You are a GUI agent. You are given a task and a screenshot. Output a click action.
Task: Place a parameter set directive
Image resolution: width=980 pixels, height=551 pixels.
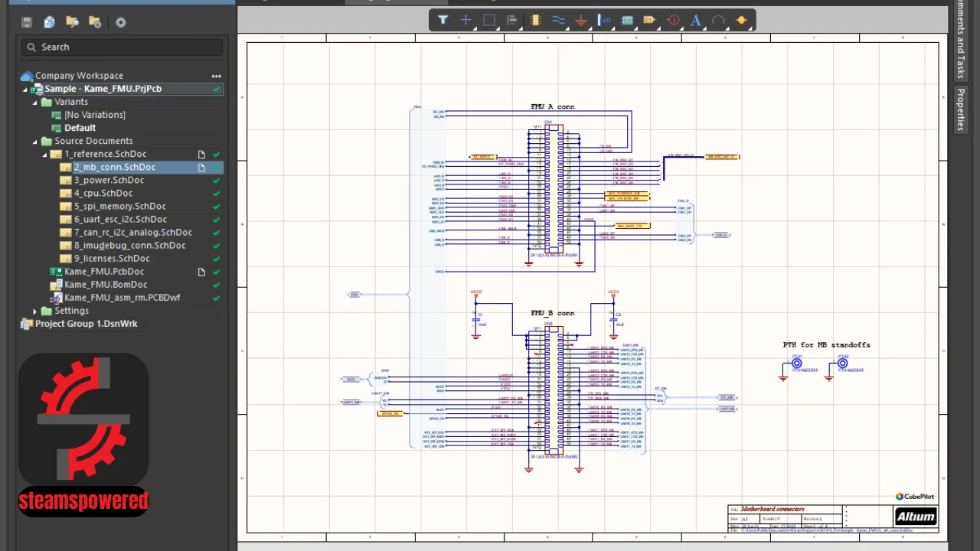coord(673,21)
